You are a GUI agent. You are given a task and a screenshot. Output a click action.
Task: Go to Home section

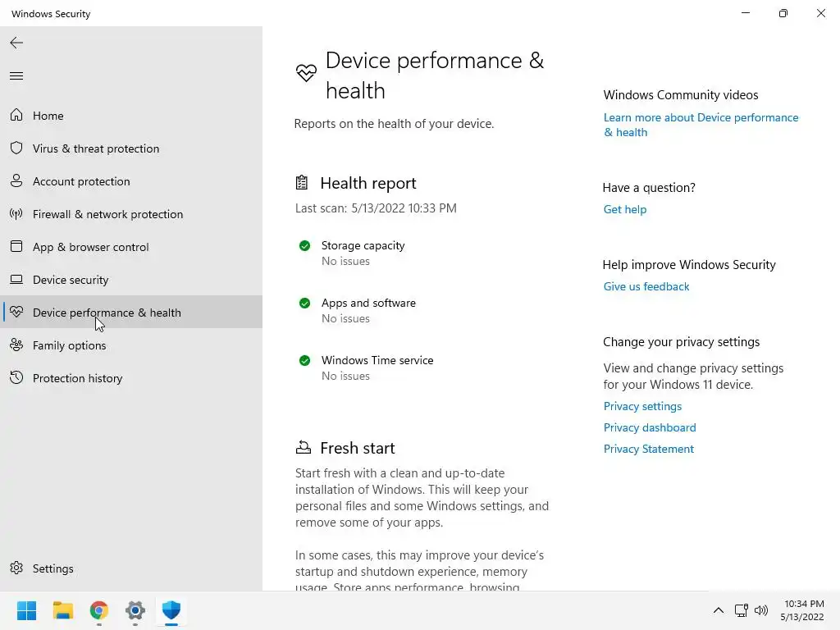pos(131,115)
